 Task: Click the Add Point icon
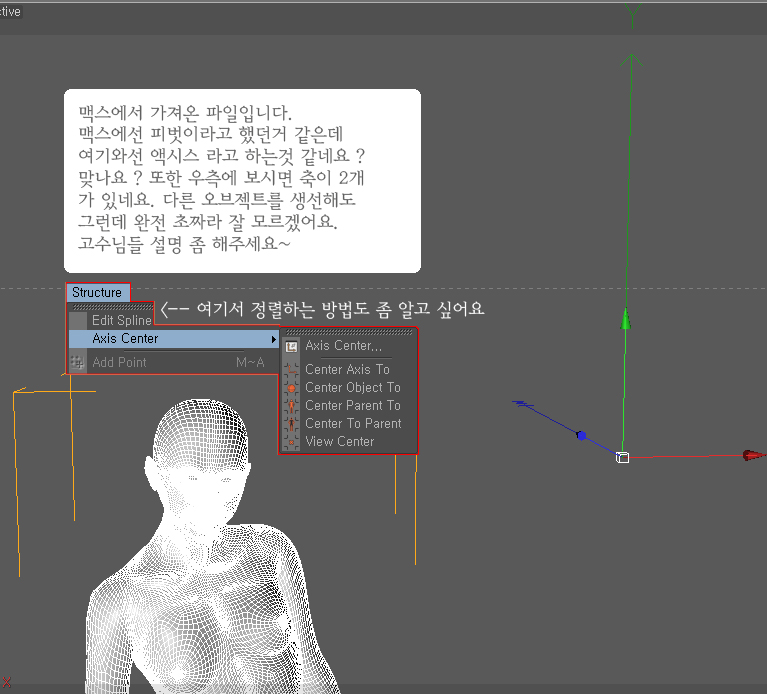coord(77,362)
